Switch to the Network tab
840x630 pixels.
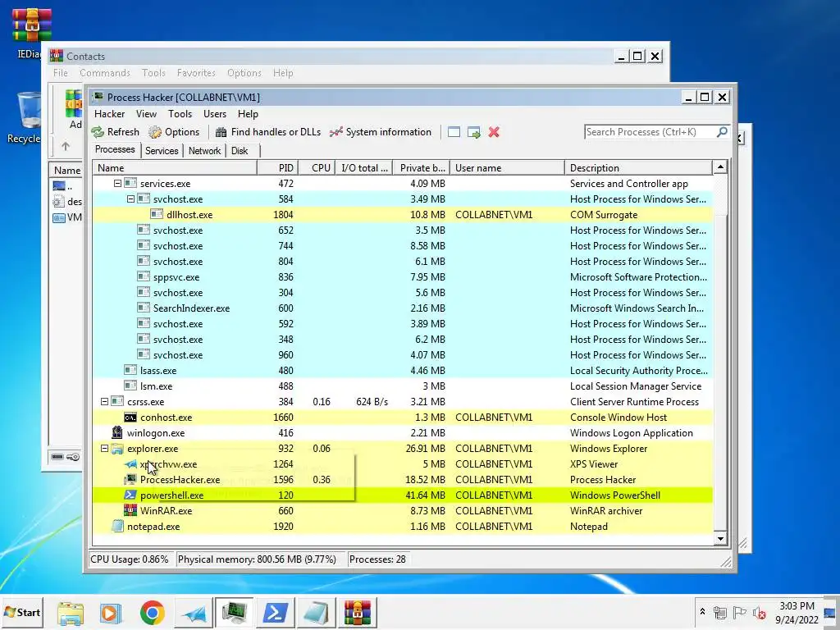tap(204, 151)
